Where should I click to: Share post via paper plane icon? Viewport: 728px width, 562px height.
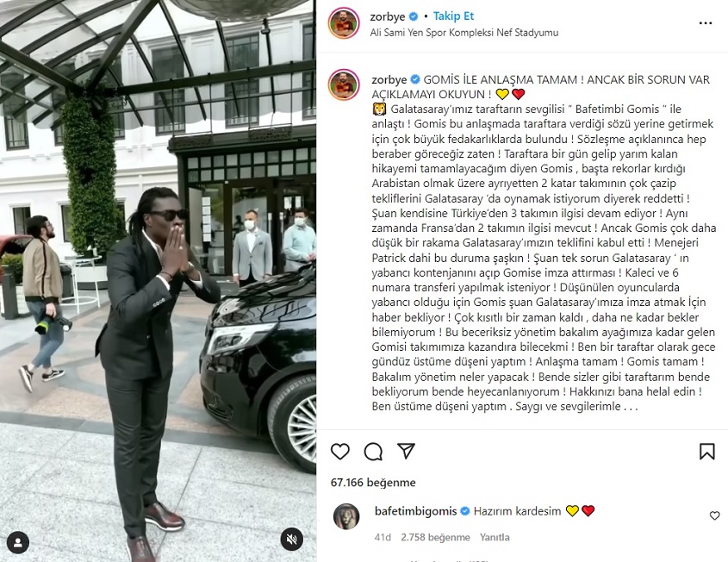407,451
